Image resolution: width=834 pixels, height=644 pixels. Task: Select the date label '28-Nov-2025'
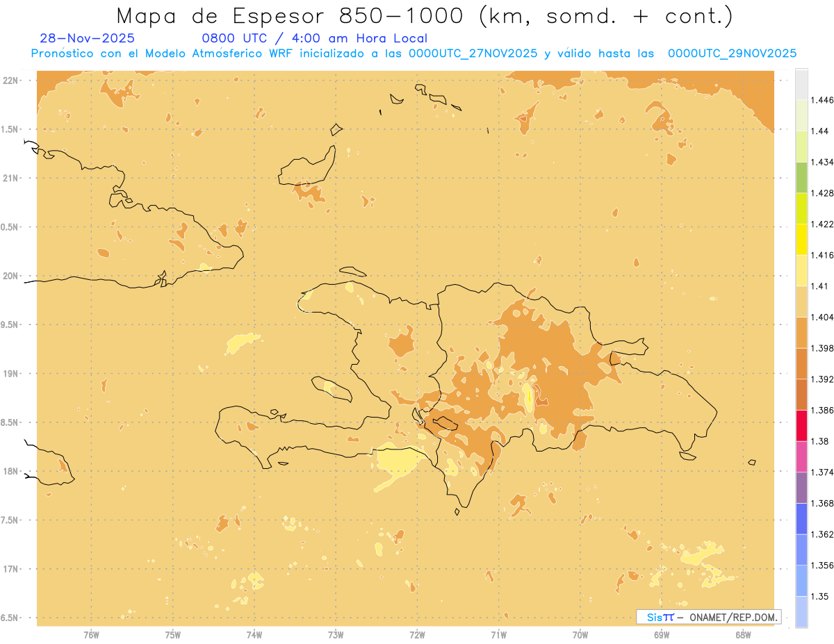click(88, 38)
